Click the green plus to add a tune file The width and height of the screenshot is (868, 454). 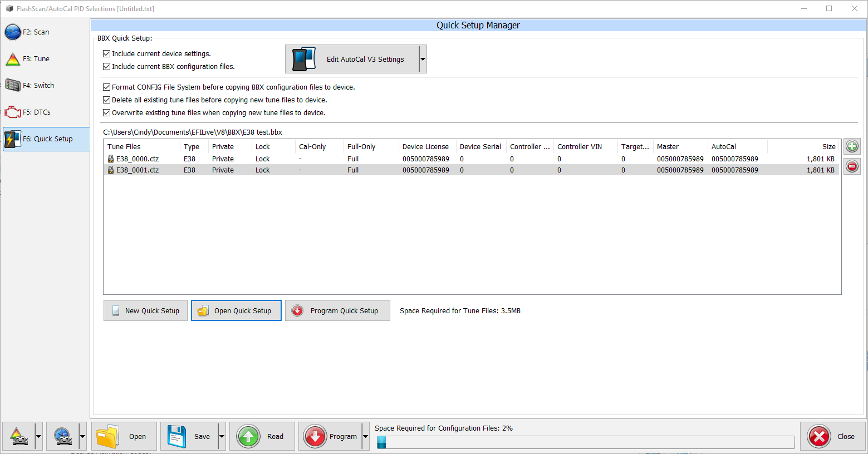pyautogui.click(x=852, y=146)
